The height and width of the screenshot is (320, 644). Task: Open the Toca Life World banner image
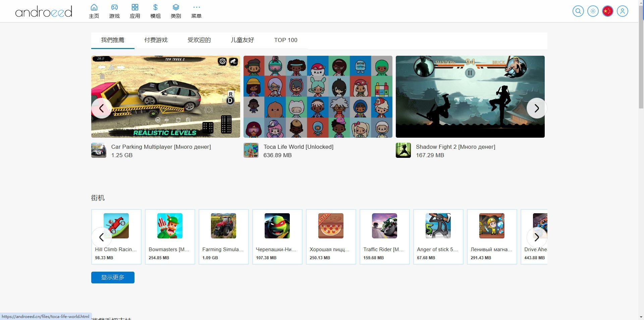318,97
